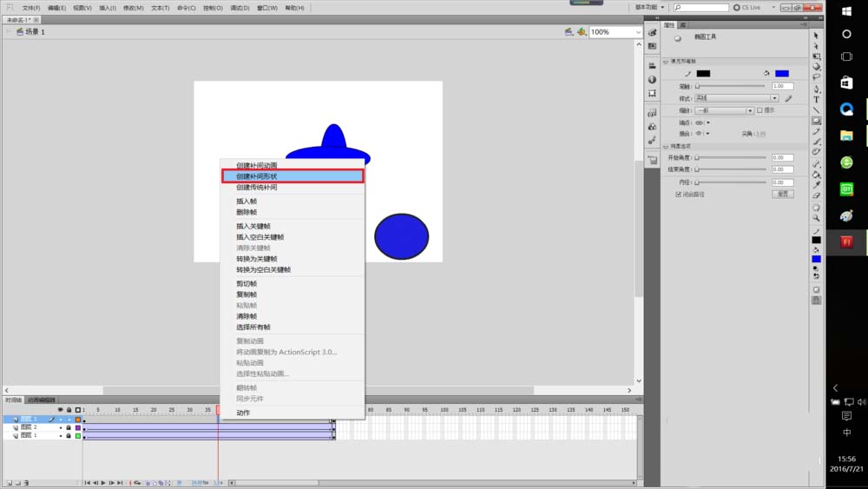Screen dimensions: 868x489
Task: Click the timeline Play button
Action: point(103,483)
